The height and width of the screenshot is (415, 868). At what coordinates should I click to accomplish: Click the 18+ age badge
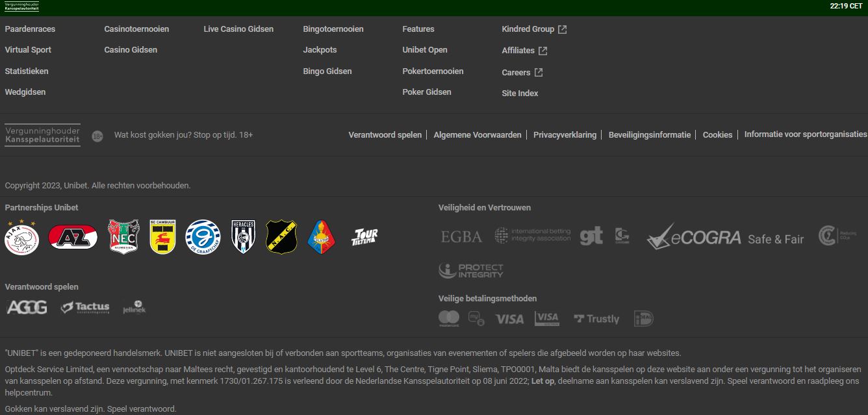(97, 136)
